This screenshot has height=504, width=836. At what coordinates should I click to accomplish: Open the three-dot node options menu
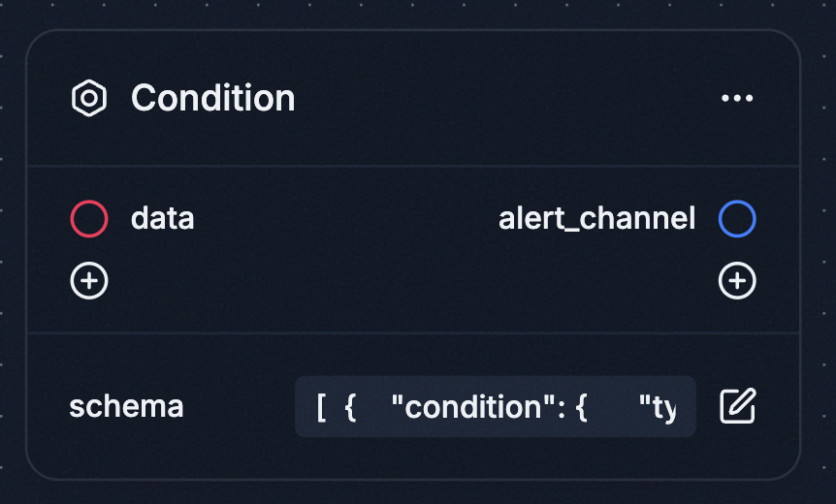737,98
